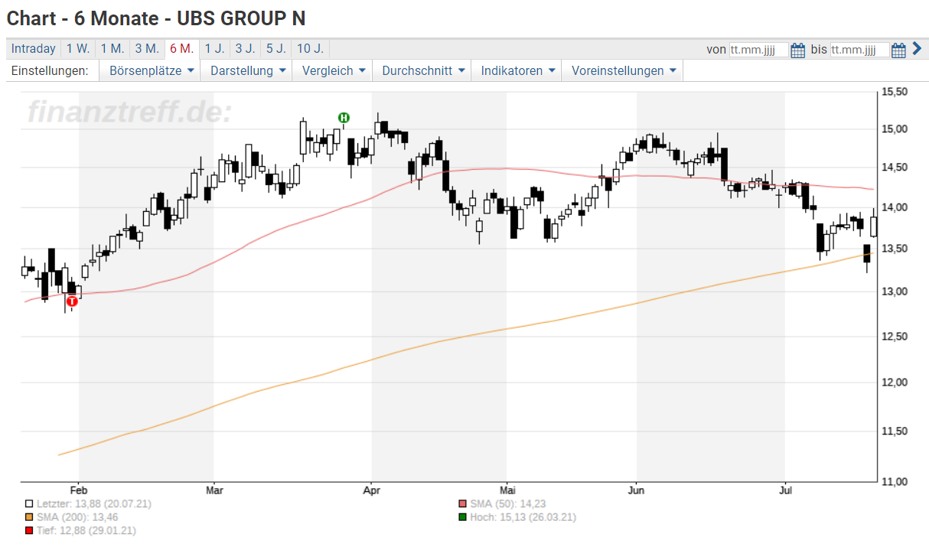Click the orange SMA (200) legend swatch
The height and width of the screenshot is (560, 929).
[x=29, y=517]
